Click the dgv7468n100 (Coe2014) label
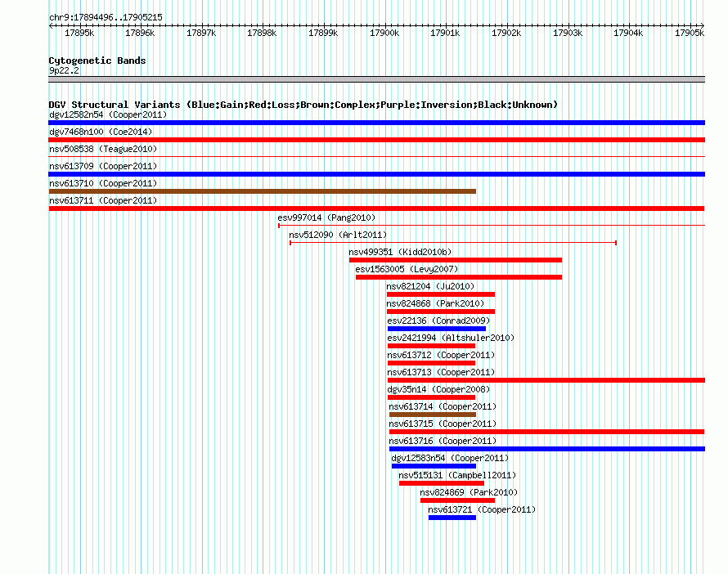 tap(101, 132)
